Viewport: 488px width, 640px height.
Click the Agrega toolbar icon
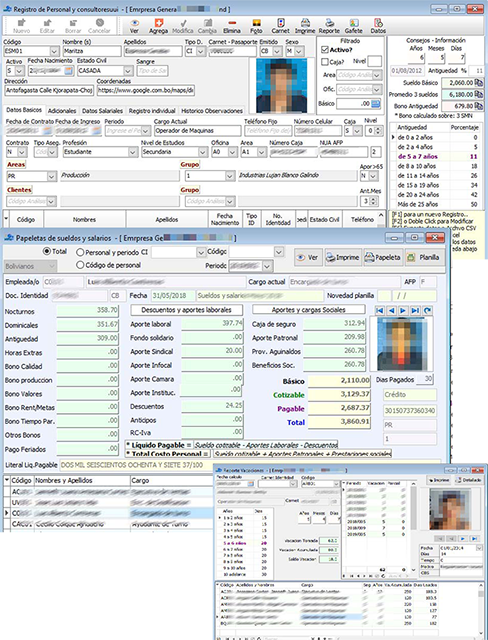pos(159,23)
